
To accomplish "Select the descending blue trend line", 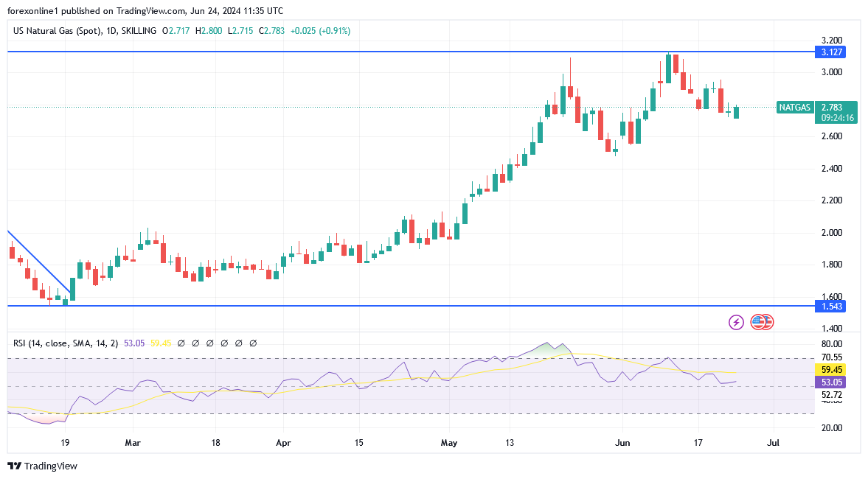I will 37,260.
